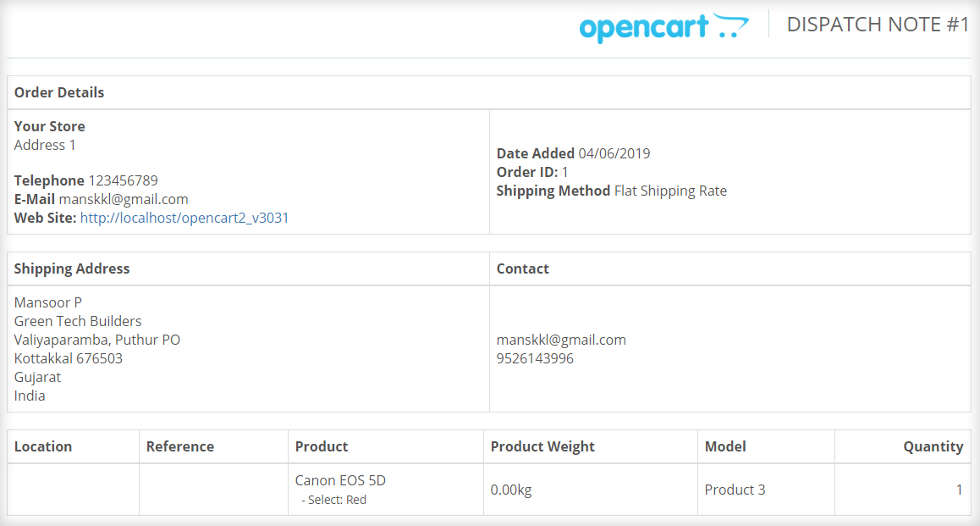Click contact email manskkl@gmail.com
This screenshot has height=526, width=980.
pos(561,340)
